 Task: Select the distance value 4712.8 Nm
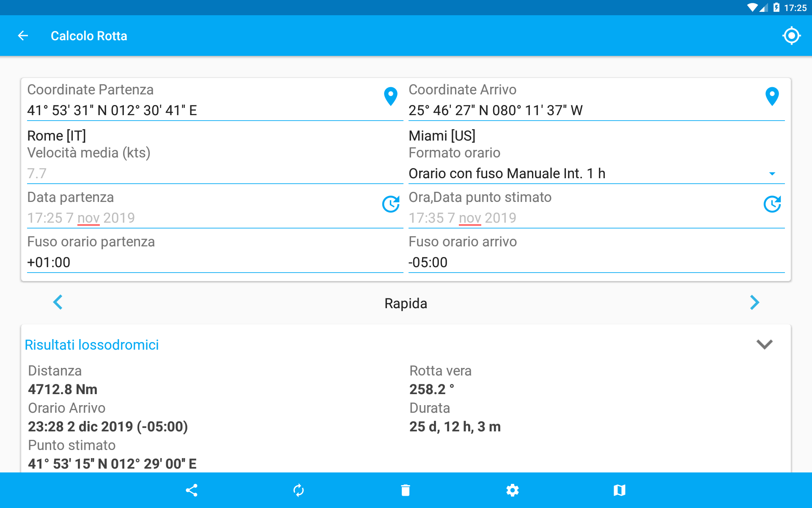click(x=63, y=389)
